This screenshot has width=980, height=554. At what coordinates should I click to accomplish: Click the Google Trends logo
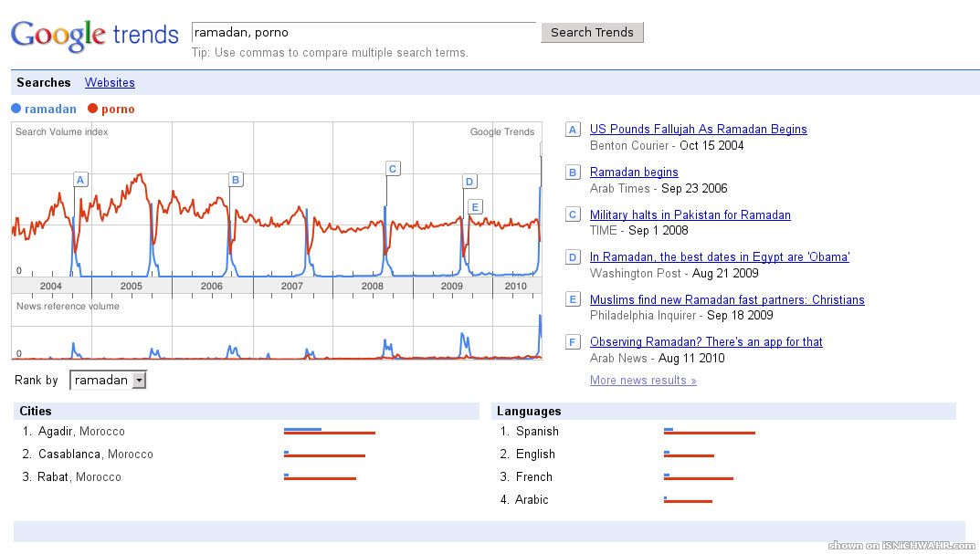tap(94, 36)
